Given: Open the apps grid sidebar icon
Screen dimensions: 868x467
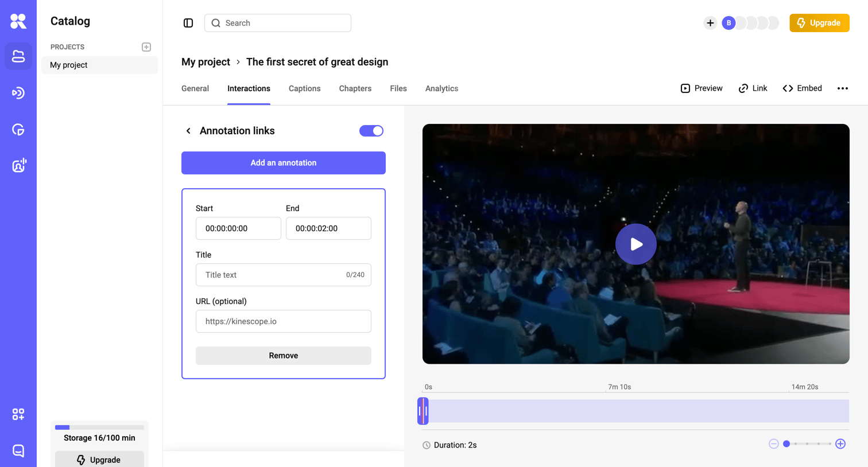Looking at the screenshot, I should (x=18, y=414).
